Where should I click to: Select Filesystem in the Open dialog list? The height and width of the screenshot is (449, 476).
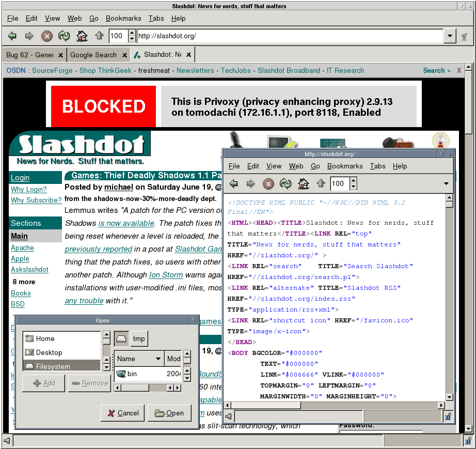pos(53,366)
